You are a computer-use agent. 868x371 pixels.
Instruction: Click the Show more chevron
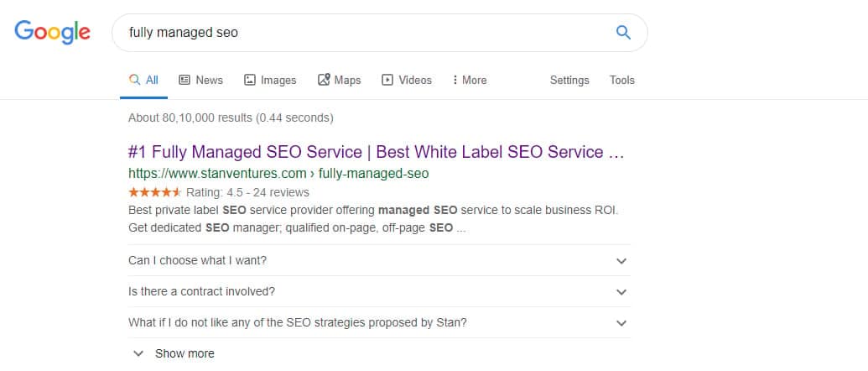pos(138,353)
